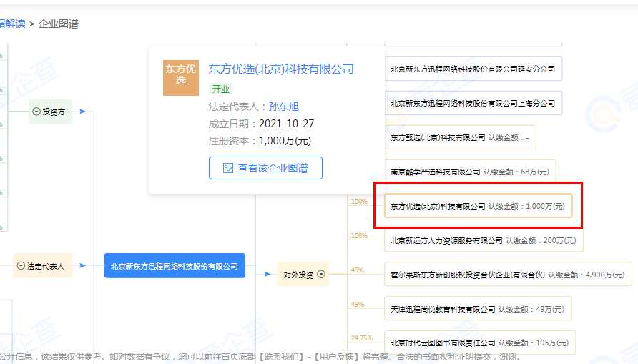Select 北京时代云图图书有限责任公司 node
The height and width of the screenshot is (364, 638).
(480, 343)
